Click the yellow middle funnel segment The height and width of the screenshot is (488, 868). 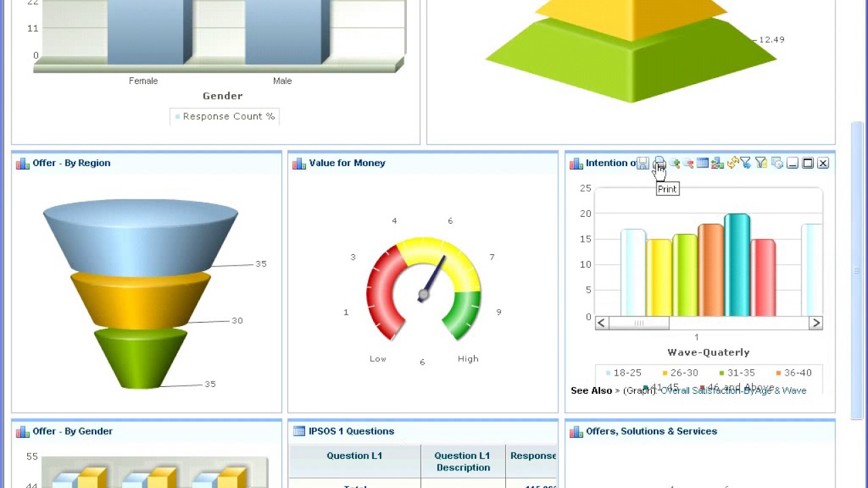140,302
